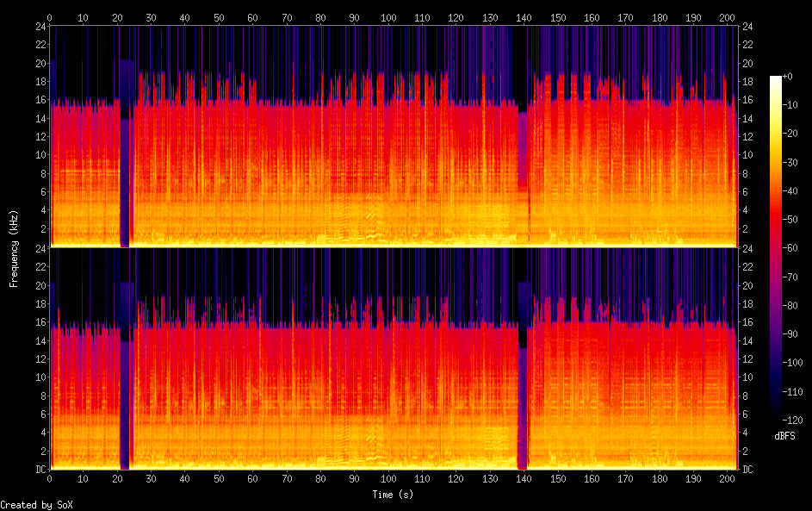Click the "dBFS" label under the color scale
812x511 pixels.
[784, 436]
